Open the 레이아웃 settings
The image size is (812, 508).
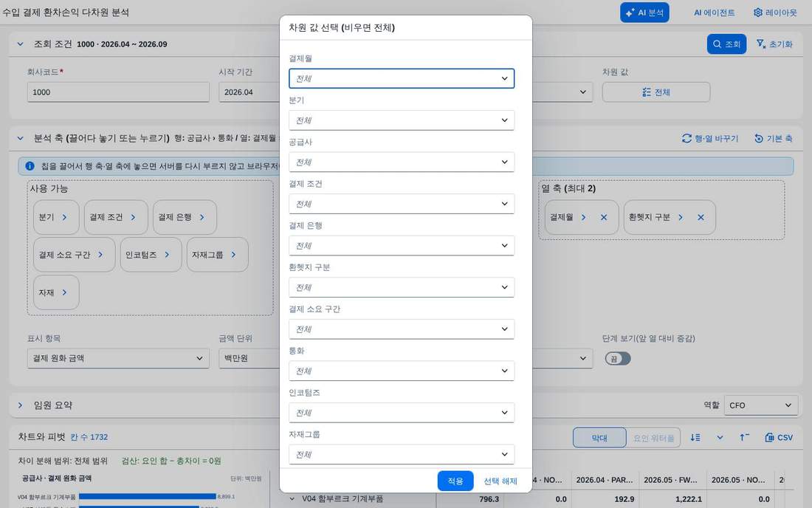[775, 13]
